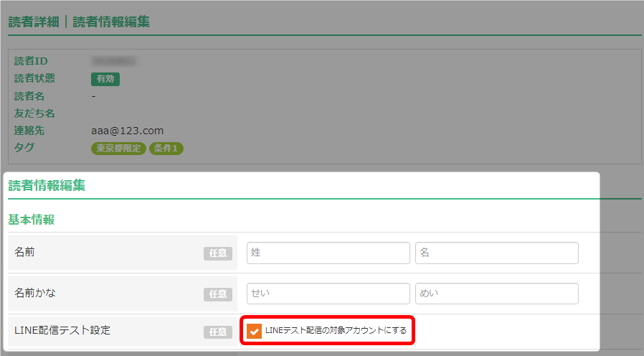The image size is (644, 356).
Task: Click the 名前かな row label
Action: [x=35, y=293]
